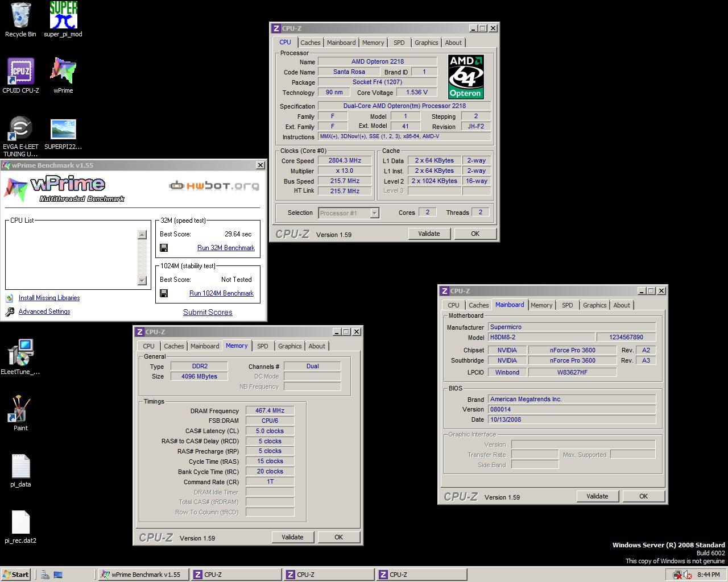Viewport: 728px width, 582px height.
Task: Click the HWBOT.org logo in wPrime
Action: (214, 185)
